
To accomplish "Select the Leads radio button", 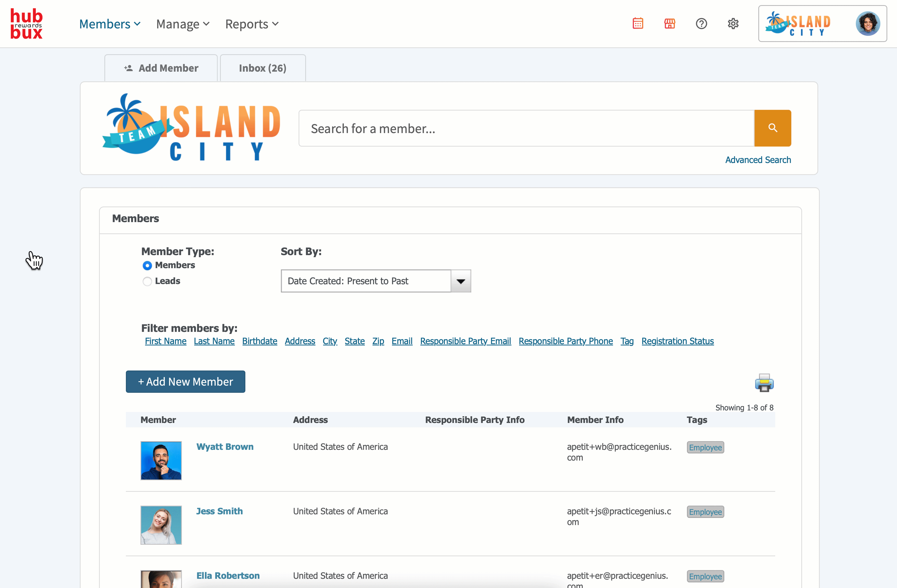I will pos(147,281).
